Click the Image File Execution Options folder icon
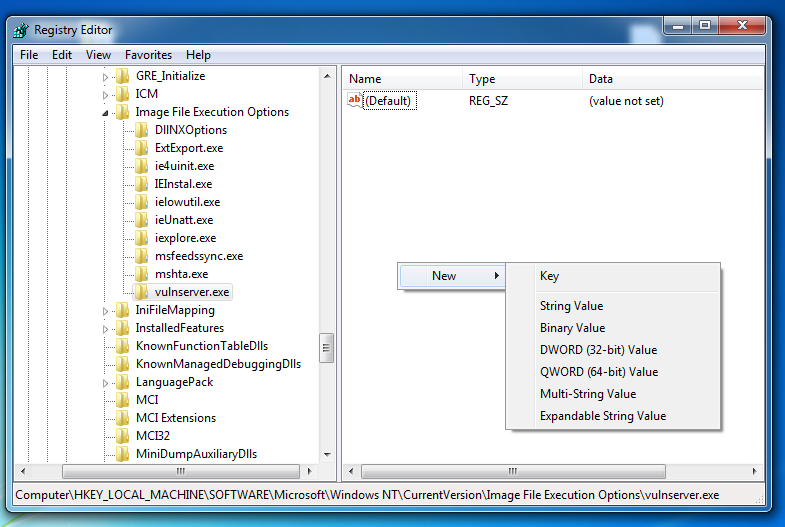Screen dimensions: 785x527 click(x=122, y=112)
